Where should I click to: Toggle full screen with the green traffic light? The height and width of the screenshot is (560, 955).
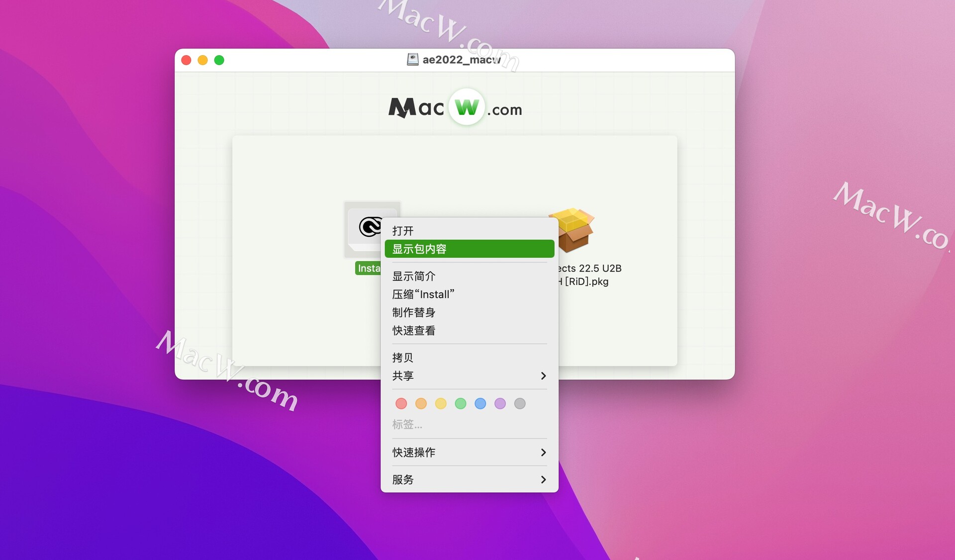[x=219, y=60]
